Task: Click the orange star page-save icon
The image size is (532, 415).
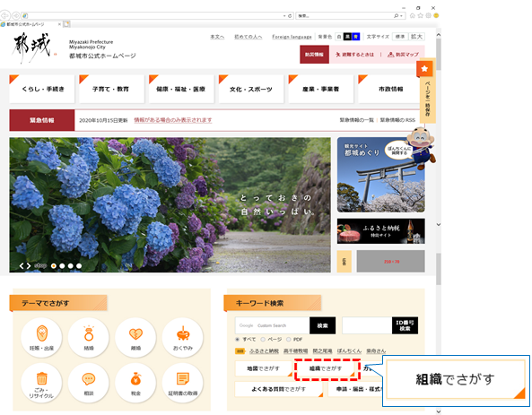Action: 424,69
